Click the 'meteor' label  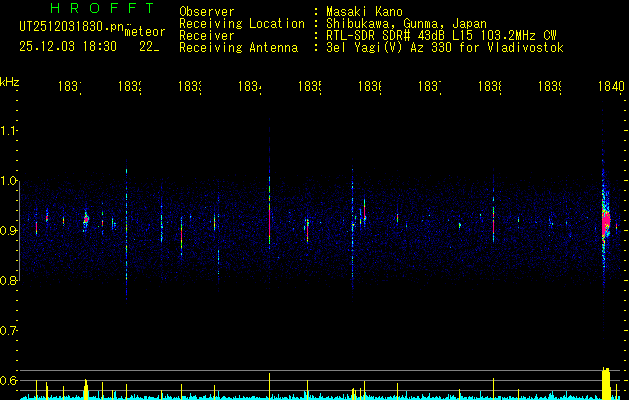click(x=145, y=33)
